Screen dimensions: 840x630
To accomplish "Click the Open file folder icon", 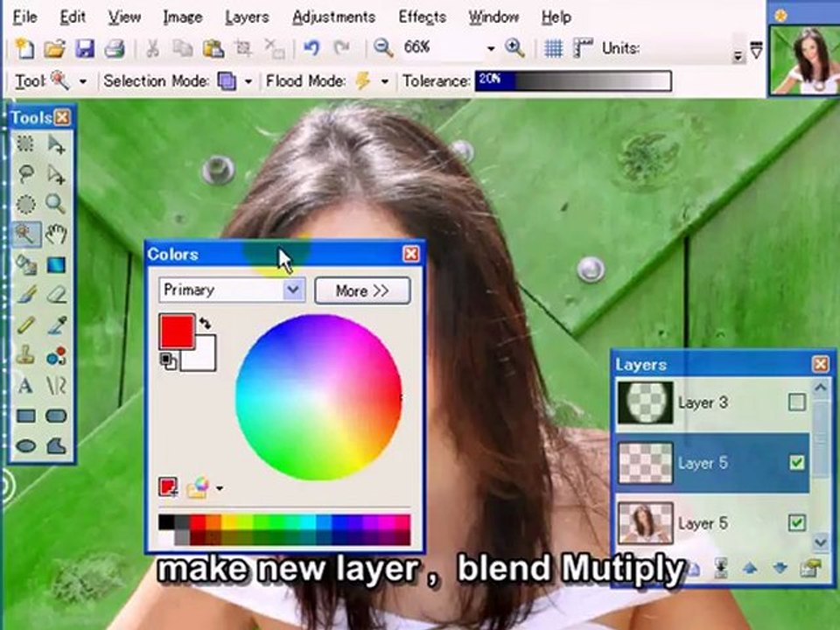I will (54, 49).
